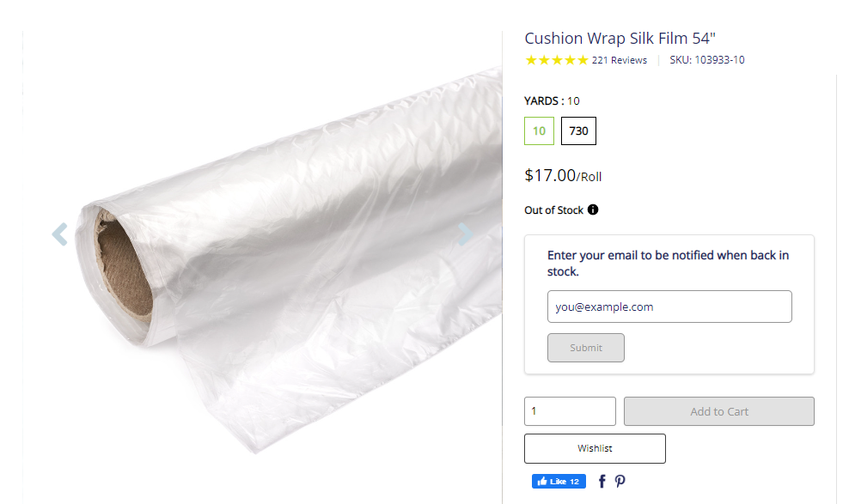Add the item to Wishlist

tap(595, 448)
